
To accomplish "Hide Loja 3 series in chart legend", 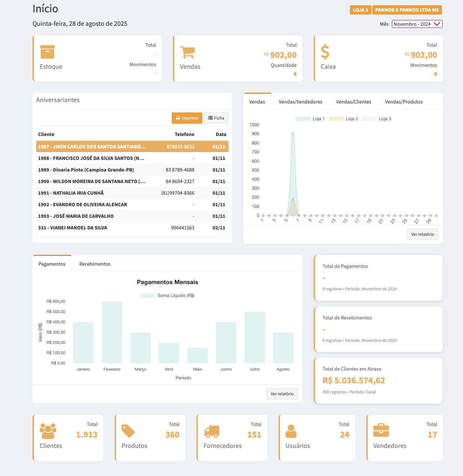I will coord(377,119).
